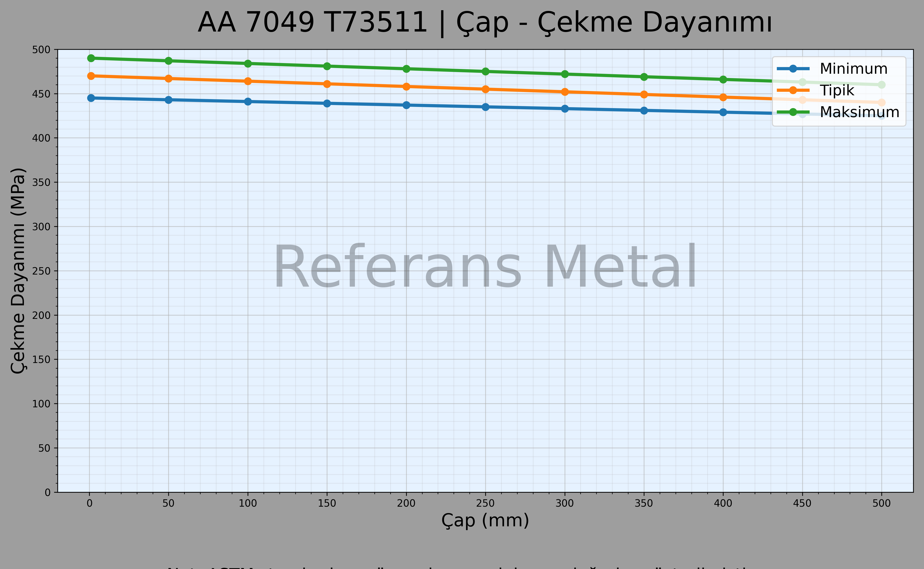Click the blue Minimum data point at 100 mm
The width and height of the screenshot is (924, 569).
click(x=248, y=102)
